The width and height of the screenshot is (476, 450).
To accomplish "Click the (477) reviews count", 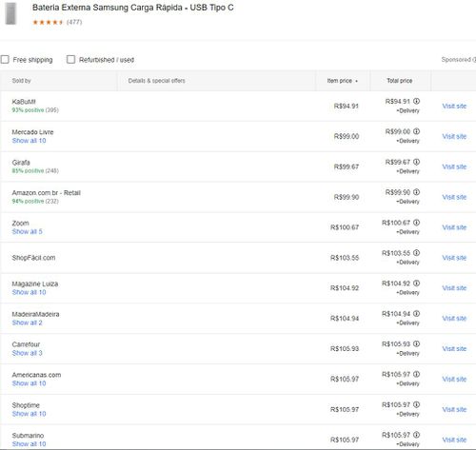I will [x=74, y=22].
